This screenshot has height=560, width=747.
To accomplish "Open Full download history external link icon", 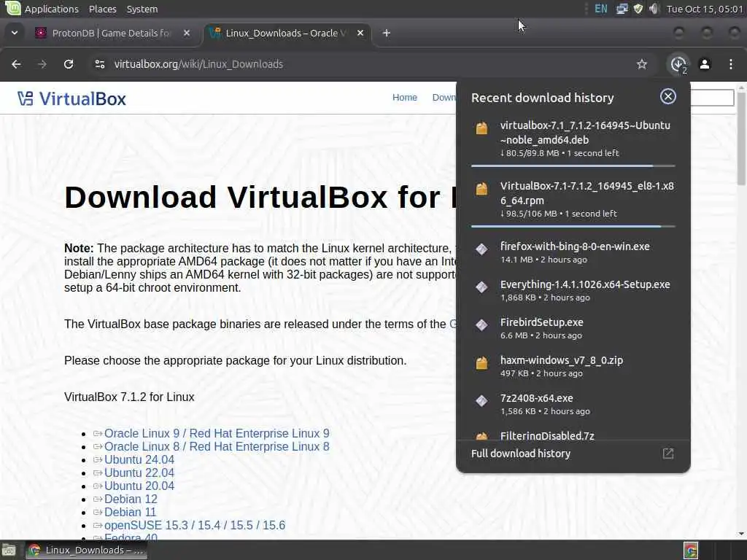I will tap(668, 454).
